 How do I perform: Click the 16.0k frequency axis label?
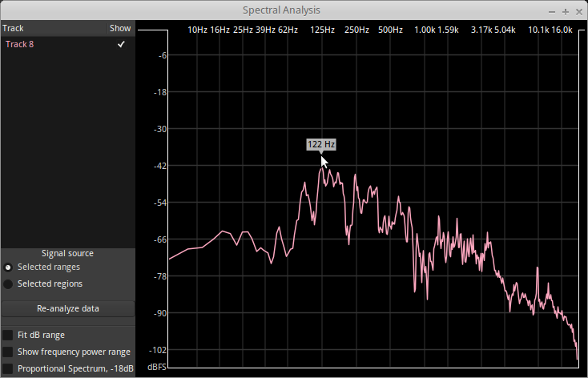pyautogui.click(x=562, y=30)
